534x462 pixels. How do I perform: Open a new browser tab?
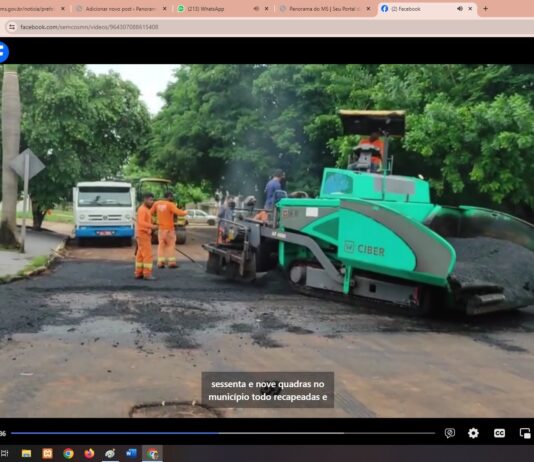pyautogui.click(x=485, y=9)
